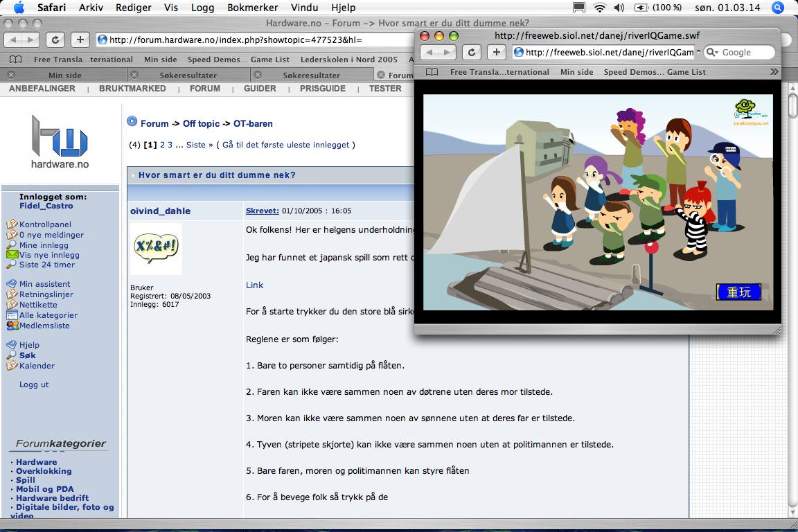The width and height of the screenshot is (798, 532).
Task: Reload page in the hardware.no window
Action: pos(55,39)
